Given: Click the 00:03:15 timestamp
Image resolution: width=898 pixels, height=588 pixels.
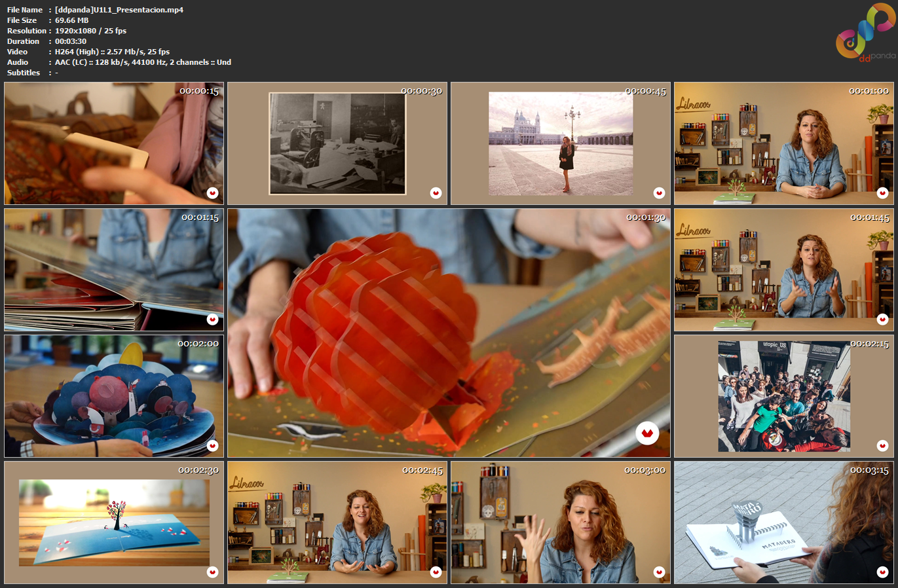Looking at the screenshot, I should click(x=870, y=470).
